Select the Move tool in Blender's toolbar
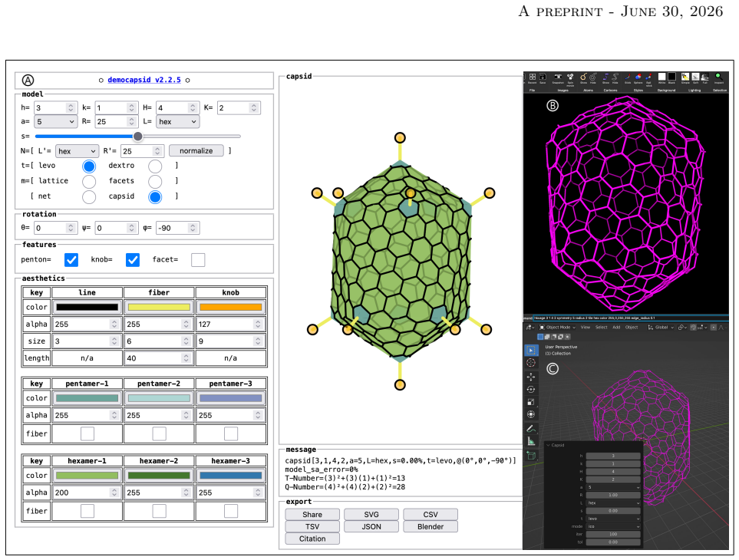739x560 pixels. coord(531,377)
